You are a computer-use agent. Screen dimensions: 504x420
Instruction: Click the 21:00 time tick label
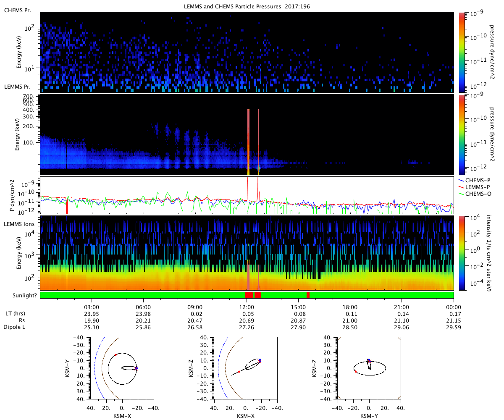point(402,307)
